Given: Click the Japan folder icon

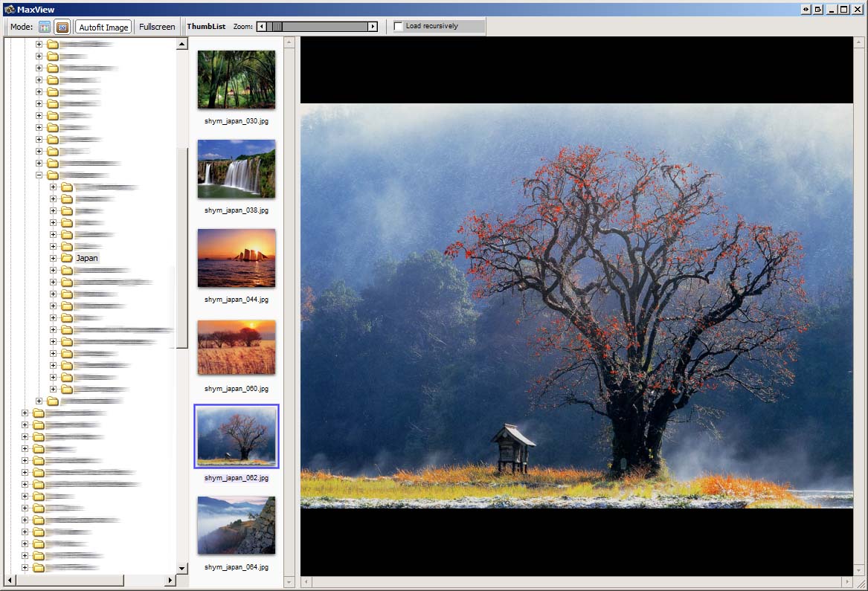Looking at the screenshot, I should point(67,258).
